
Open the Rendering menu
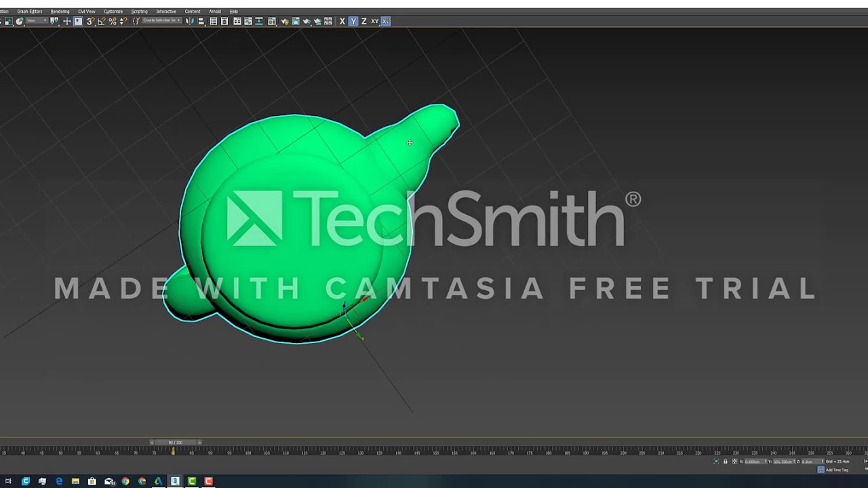(x=60, y=12)
